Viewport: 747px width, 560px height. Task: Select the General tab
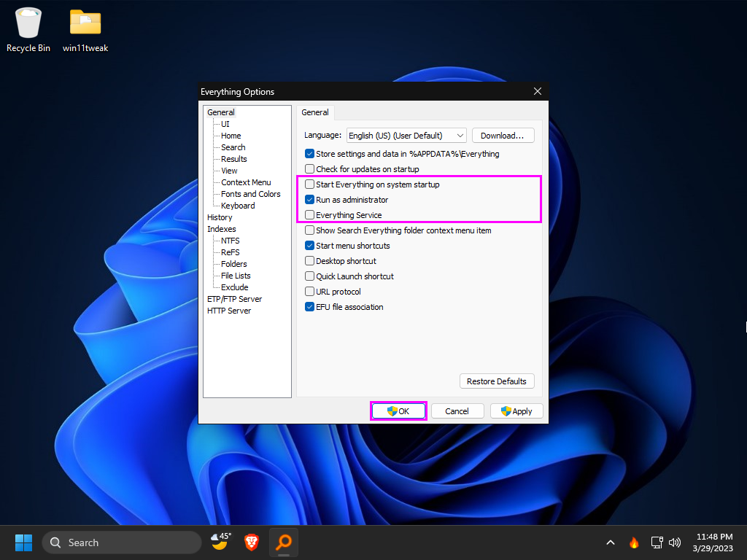(x=315, y=112)
